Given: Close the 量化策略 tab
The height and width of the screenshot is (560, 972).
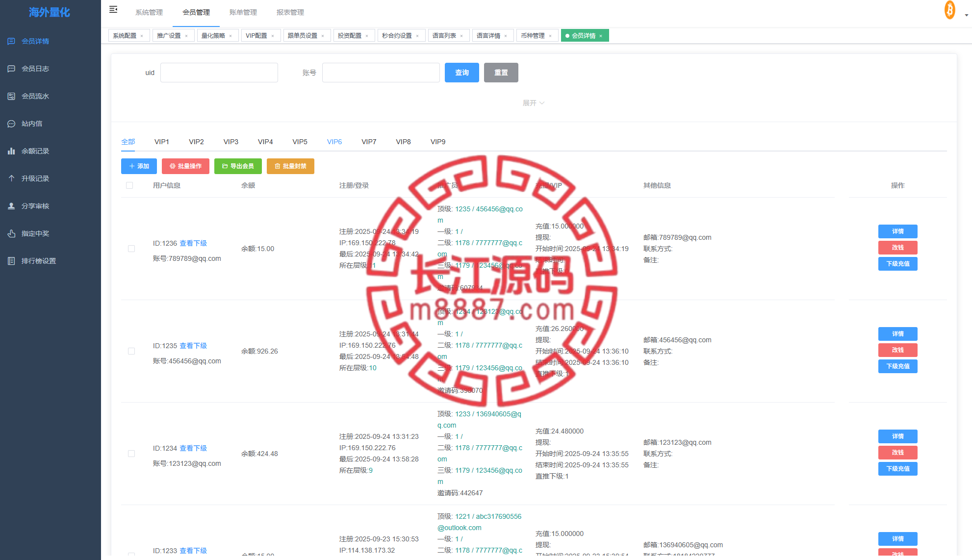Looking at the screenshot, I should [x=230, y=36].
